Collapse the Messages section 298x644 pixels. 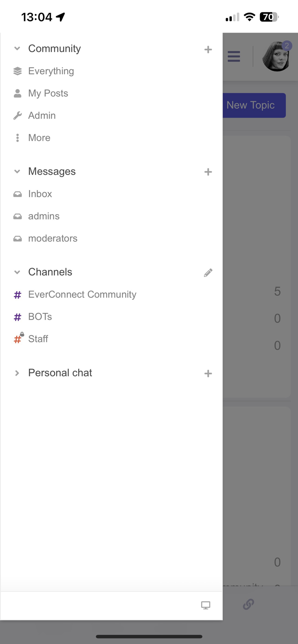(x=17, y=171)
